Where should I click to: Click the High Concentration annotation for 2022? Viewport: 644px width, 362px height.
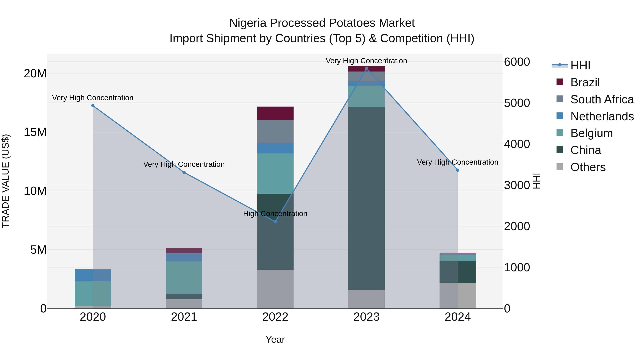[275, 214]
